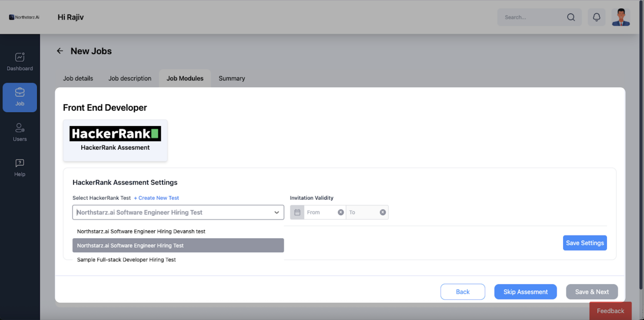The width and height of the screenshot is (644, 320).
Task: Open the Help sidebar icon
Action: 20,163
